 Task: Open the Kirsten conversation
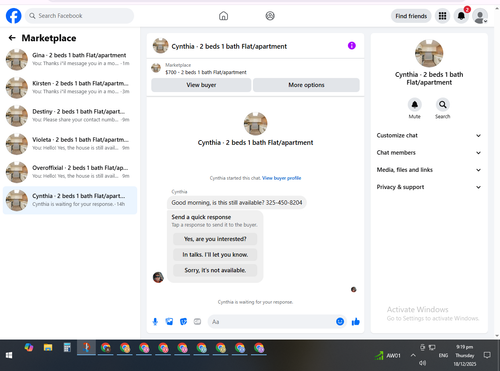click(70, 87)
